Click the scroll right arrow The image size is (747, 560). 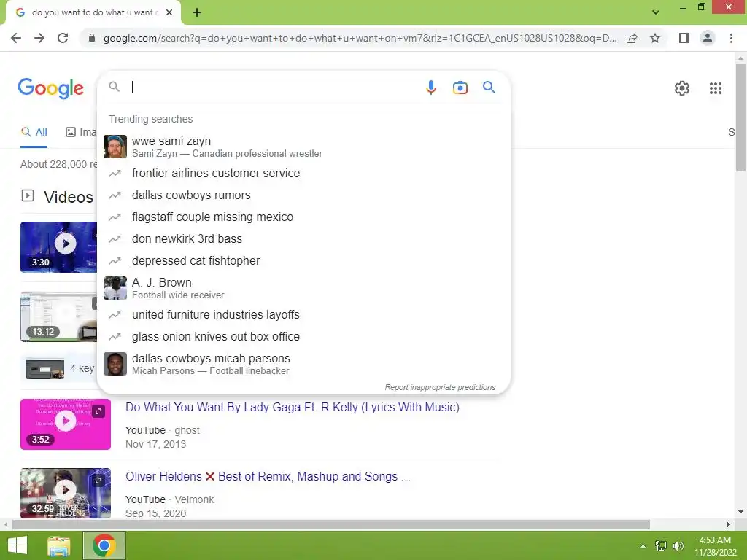tap(728, 525)
